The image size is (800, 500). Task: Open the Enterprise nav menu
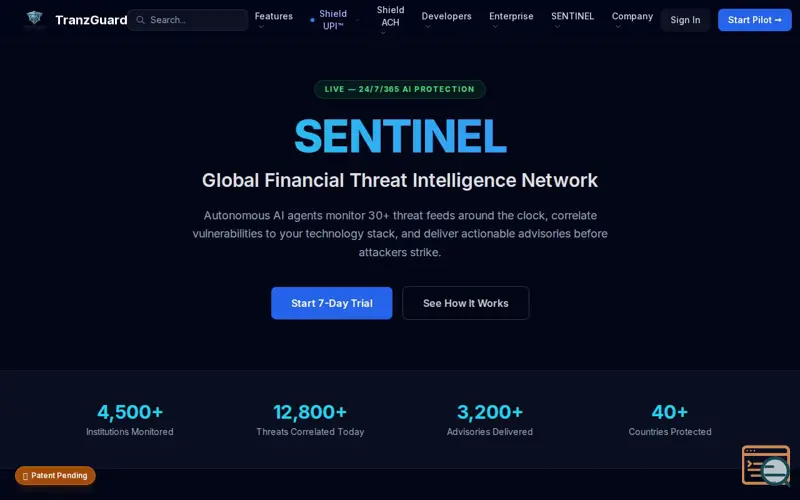coord(511,17)
